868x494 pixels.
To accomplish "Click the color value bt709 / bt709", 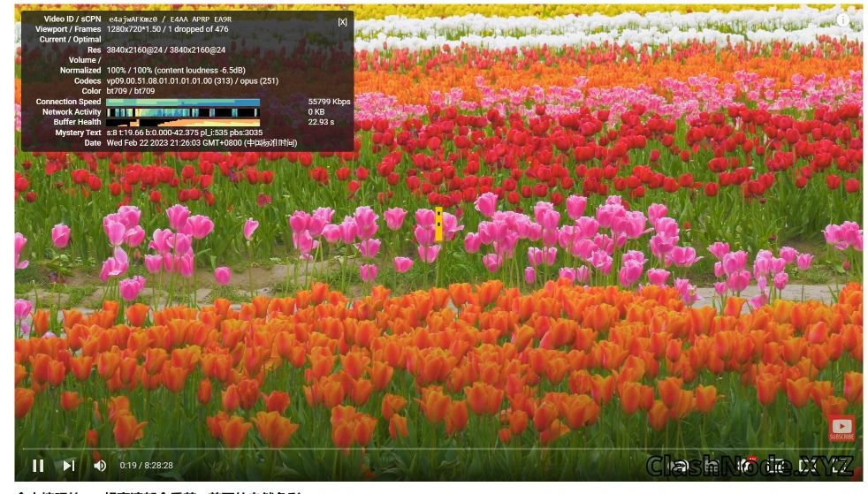I will pyautogui.click(x=130, y=91).
